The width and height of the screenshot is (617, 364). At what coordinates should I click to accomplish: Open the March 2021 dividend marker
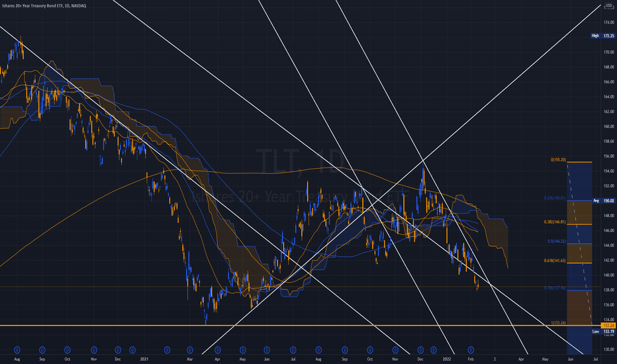click(x=189, y=349)
